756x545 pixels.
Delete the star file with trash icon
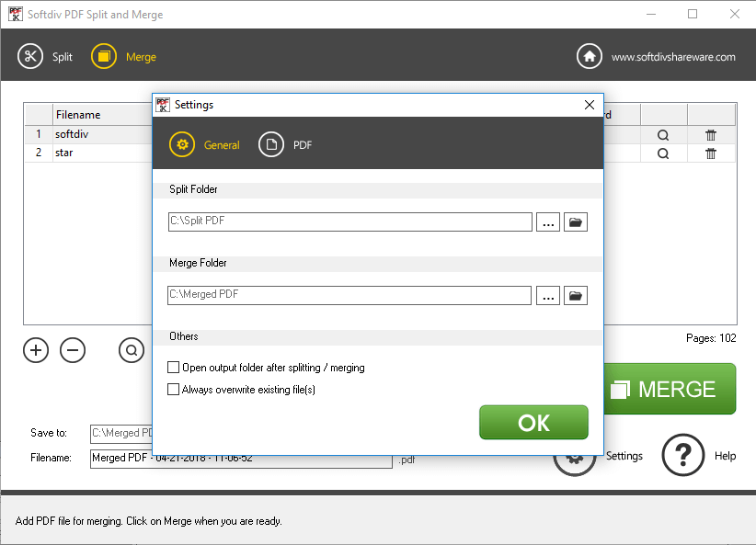click(711, 153)
